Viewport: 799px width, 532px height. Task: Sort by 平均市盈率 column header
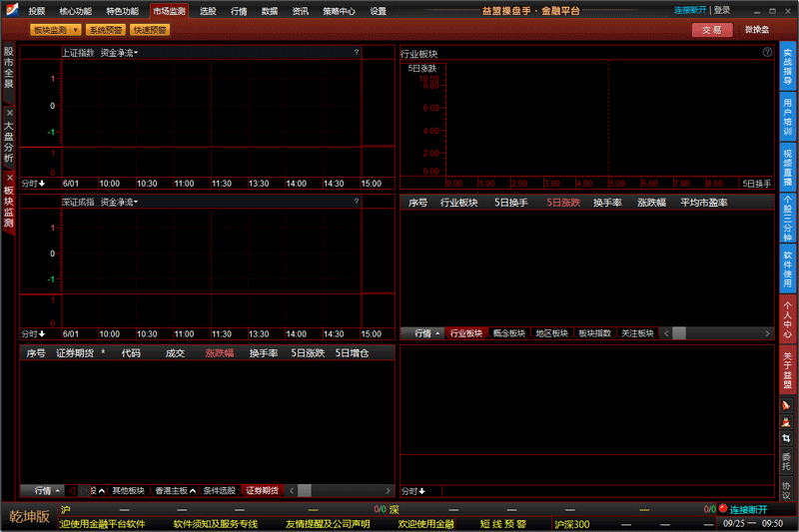[x=704, y=203]
